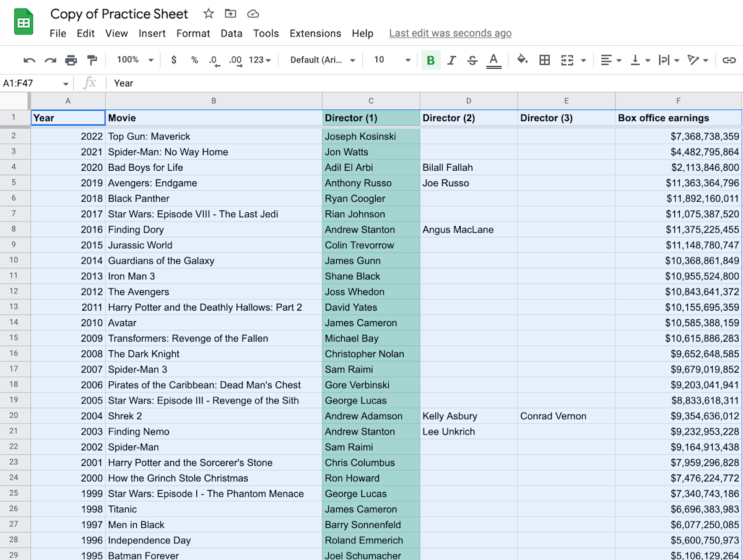Click the print icon

pos(71,60)
